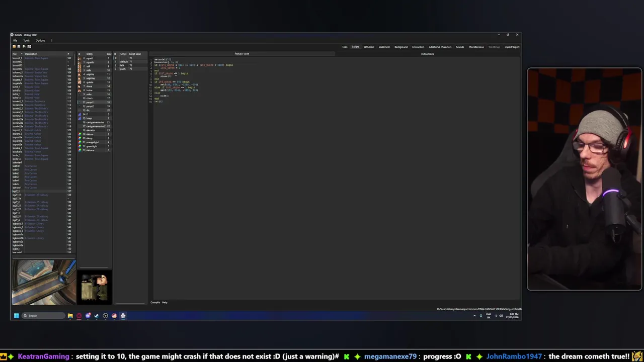Switch to the Encounters tab

418,47
